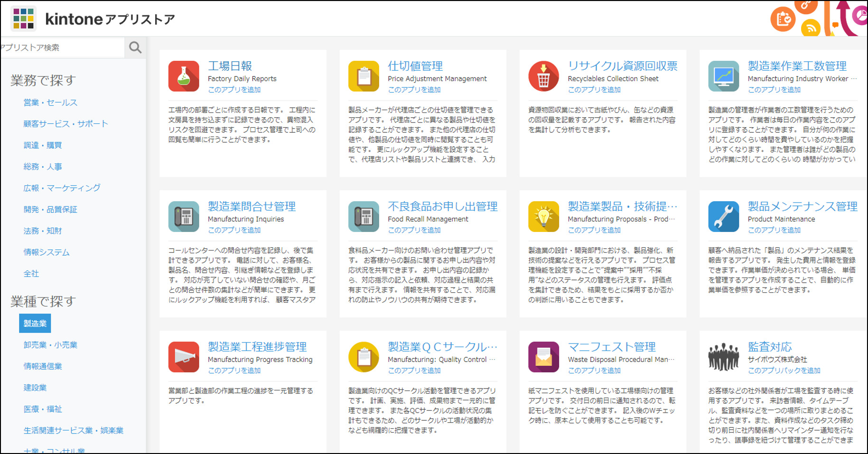Viewport: 868px width, 454px height.
Task: Add the Food Recall Management app
Action: [414, 230]
